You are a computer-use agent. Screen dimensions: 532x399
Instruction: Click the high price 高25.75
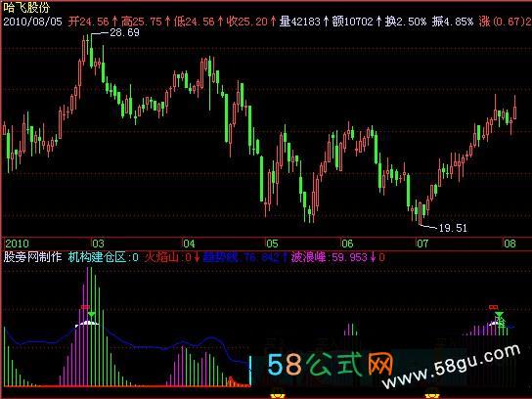pos(142,22)
